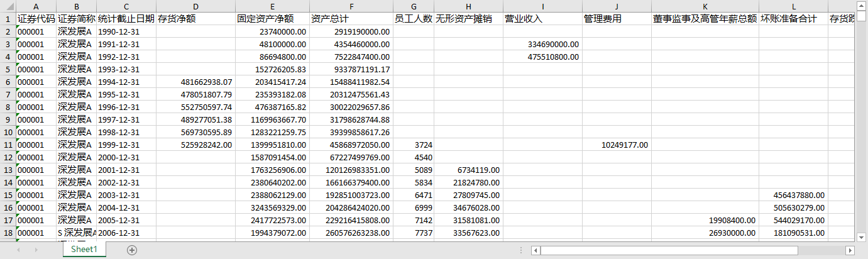Screen dimensions: 868x259
Task: Select cell with value 45868972050.00
Action: point(351,145)
